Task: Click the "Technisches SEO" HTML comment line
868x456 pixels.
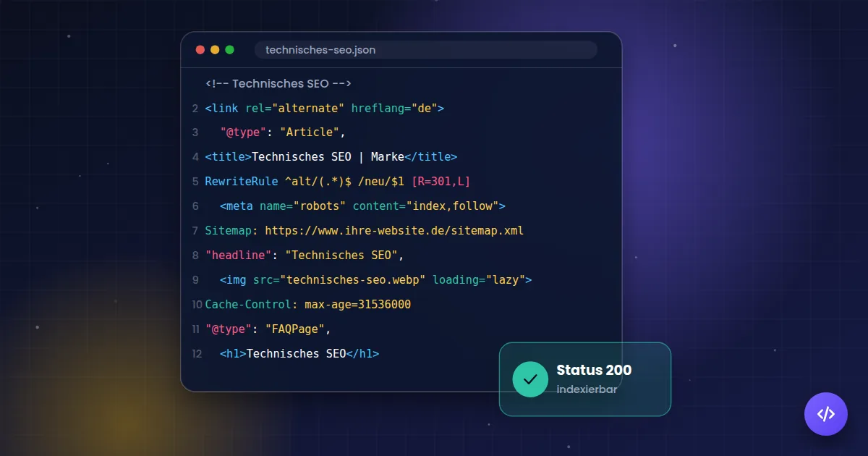Action: [278, 84]
